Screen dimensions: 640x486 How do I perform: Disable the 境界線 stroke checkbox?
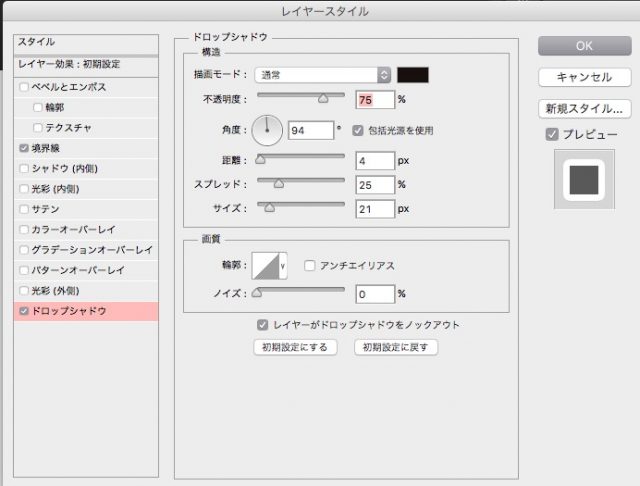pyautogui.click(x=24, y=147)
